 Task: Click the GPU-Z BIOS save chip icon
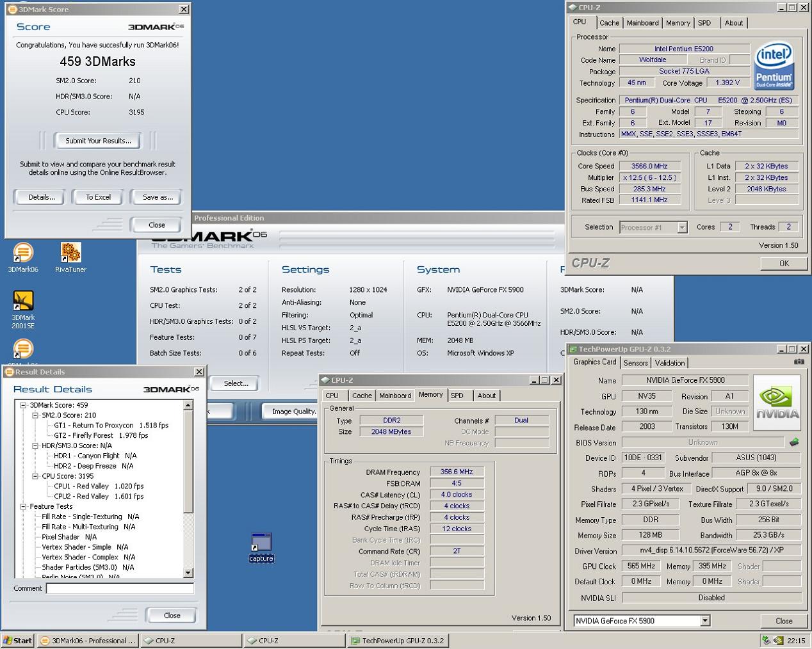794,442
